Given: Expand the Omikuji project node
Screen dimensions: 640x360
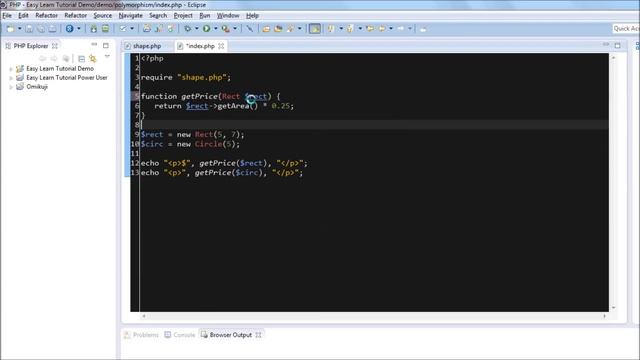Looking at the screenshot, I should tap(11, 87).
